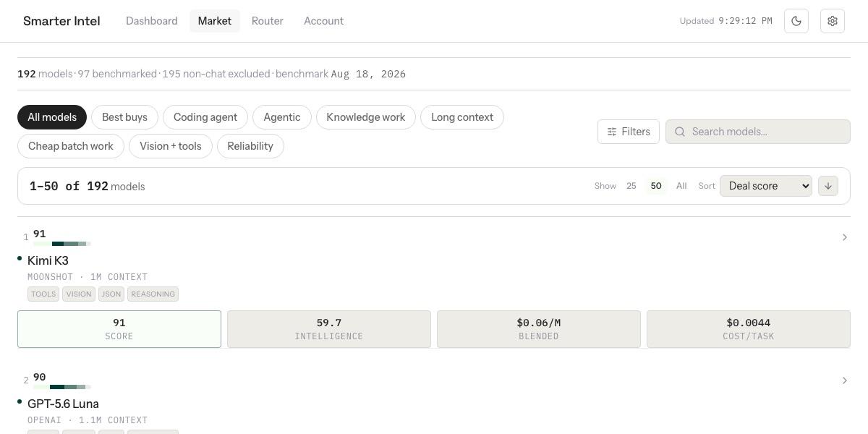Focus the Search models field

[x=758, y=132]
